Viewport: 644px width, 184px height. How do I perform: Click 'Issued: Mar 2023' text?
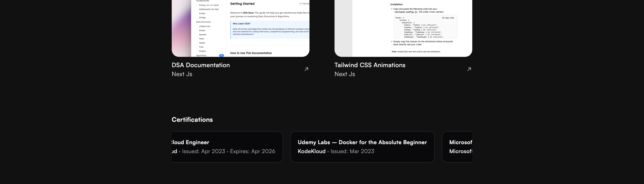[x=352, y=151]
